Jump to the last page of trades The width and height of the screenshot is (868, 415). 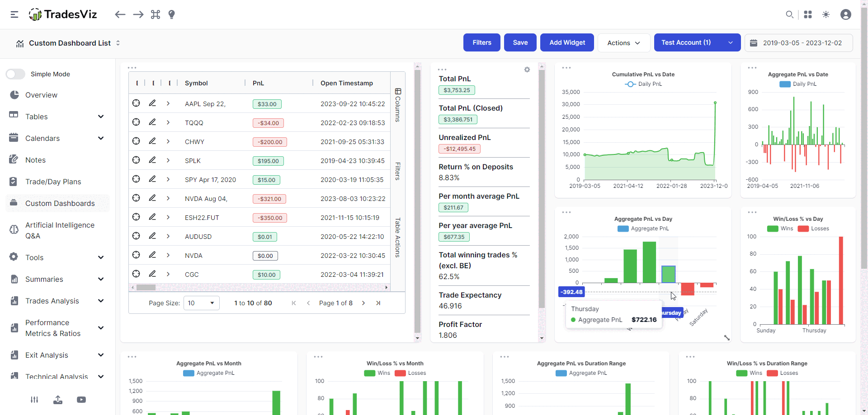pos(379,303)
